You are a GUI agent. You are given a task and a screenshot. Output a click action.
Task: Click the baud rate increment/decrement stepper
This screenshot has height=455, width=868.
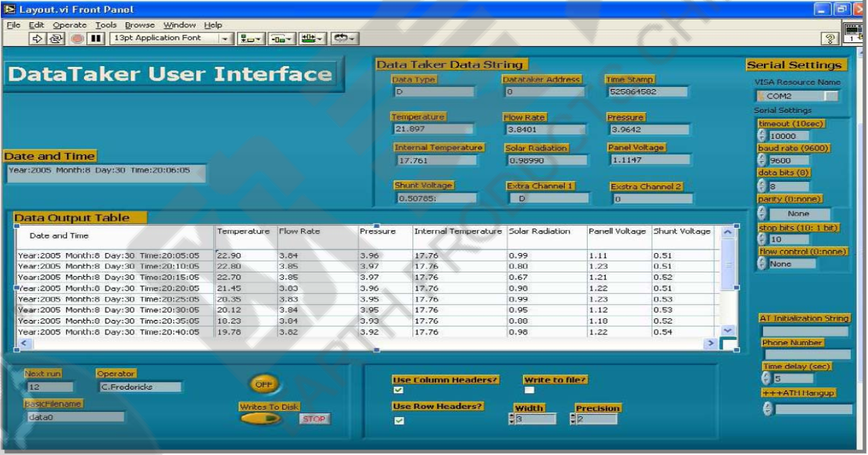(763, 160)
